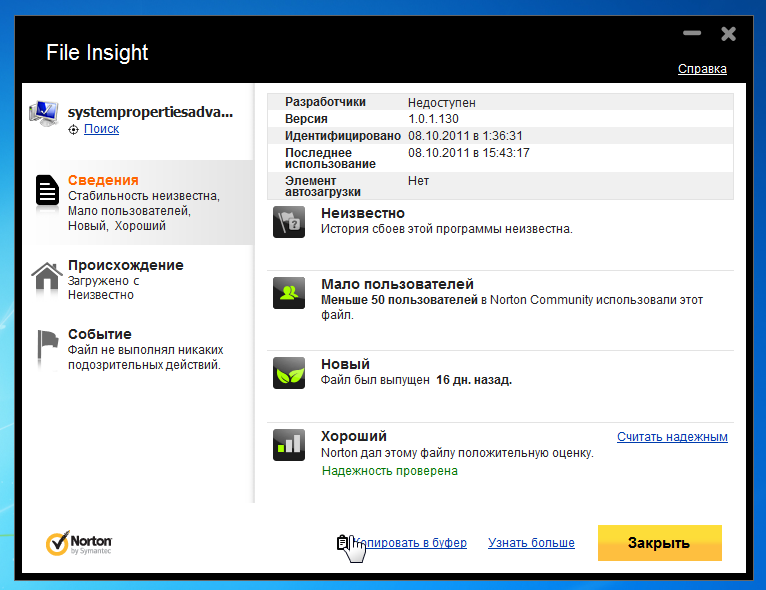Image resolution: width=766 pixels, height=590 pixels.
Task: Click the Версия label
Action: point(306,119)
